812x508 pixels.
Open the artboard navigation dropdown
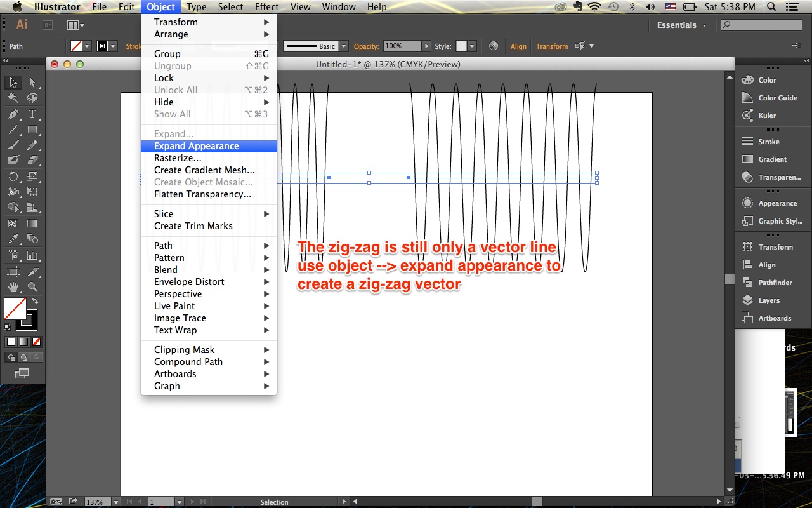click(x=180, y=502)
